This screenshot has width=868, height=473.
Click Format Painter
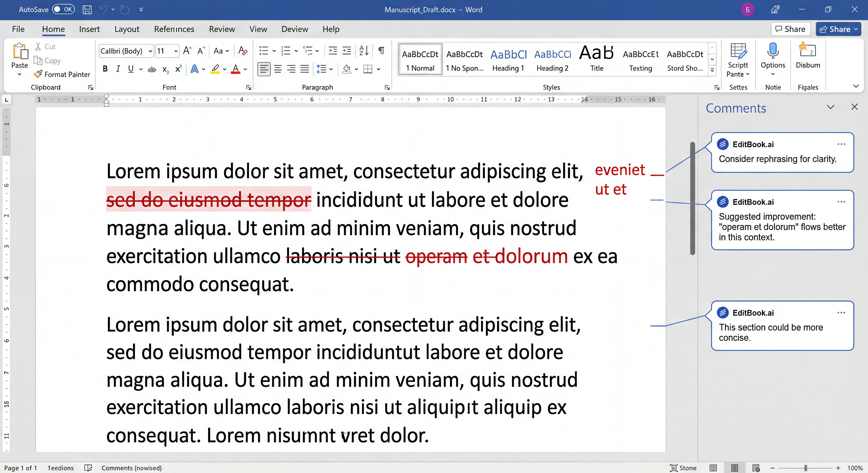click(x=62, y=74)
